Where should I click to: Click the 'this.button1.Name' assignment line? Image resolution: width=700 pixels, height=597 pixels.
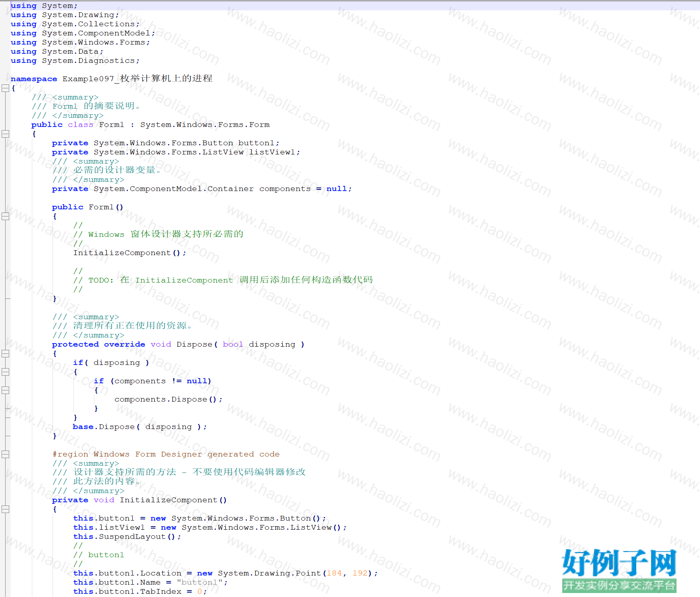coord(151,582)
